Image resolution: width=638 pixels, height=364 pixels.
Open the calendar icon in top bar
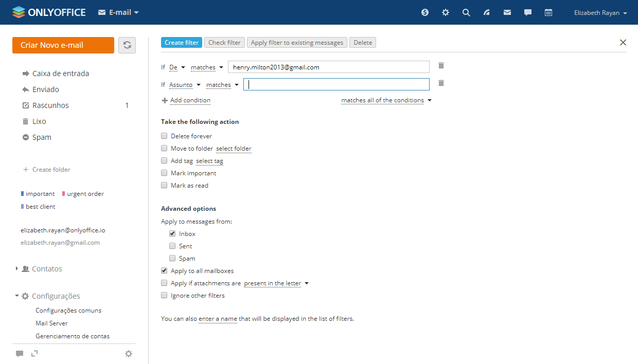[548, 12]
